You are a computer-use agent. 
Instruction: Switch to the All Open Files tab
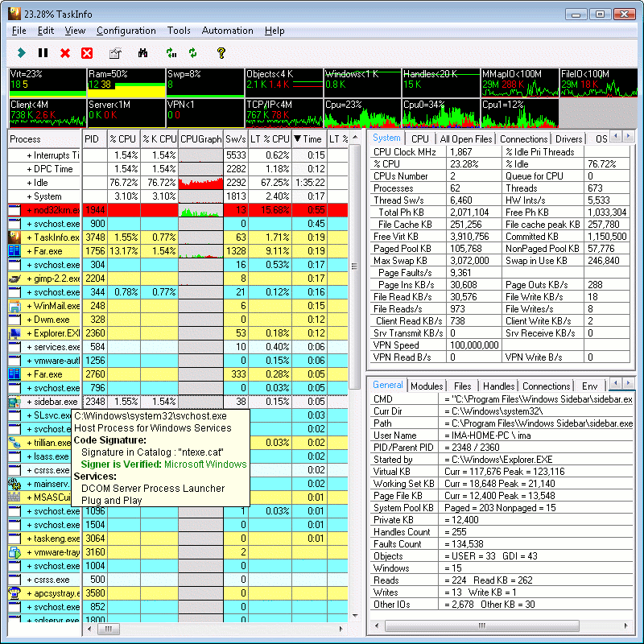click(x=465, y=139)
